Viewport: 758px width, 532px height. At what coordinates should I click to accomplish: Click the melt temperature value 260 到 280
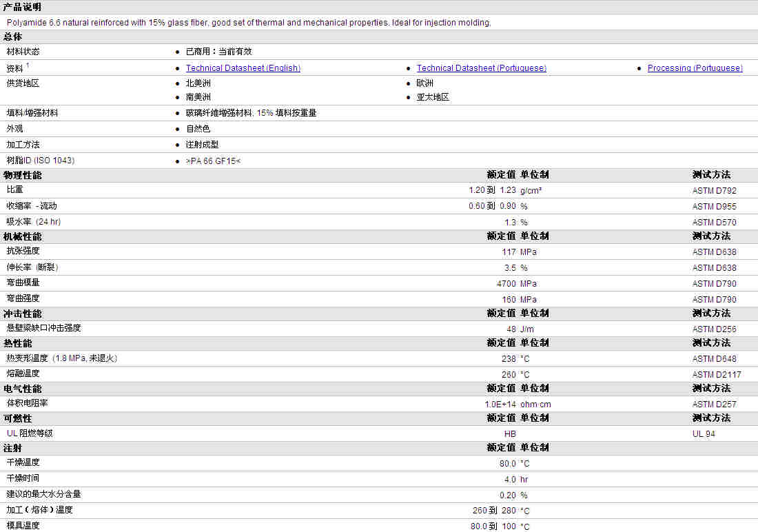pos(495,511)
